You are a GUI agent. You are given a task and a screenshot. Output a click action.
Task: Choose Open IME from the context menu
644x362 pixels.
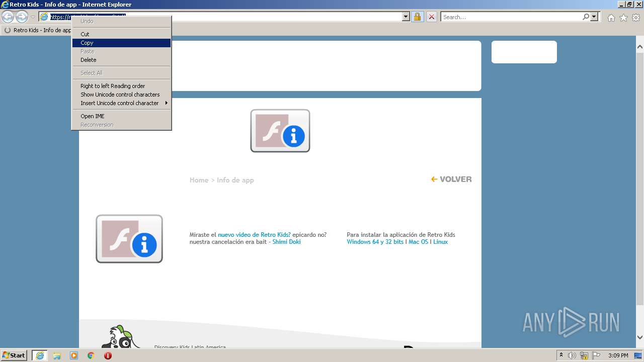coord(121,116)
